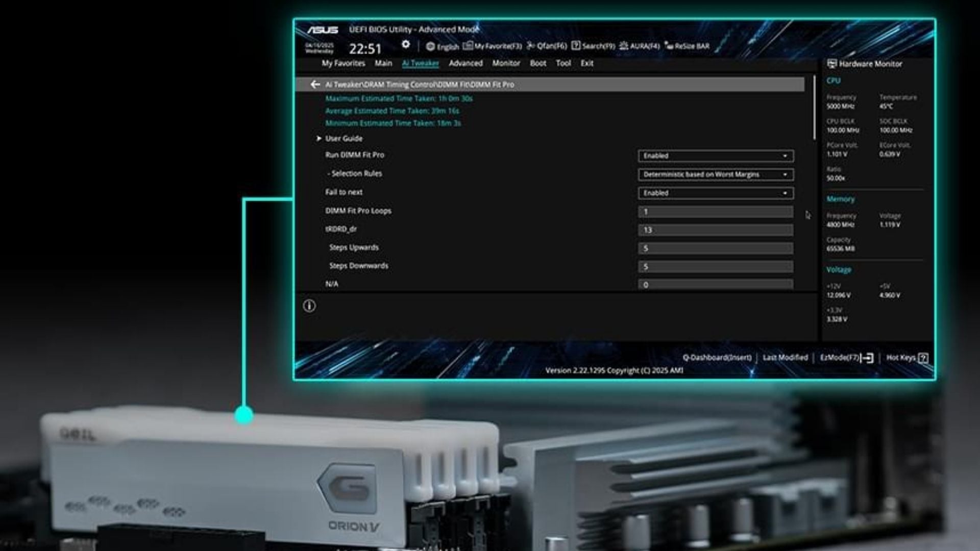Image resolution: width=980 pixels, height=551 pixels.
Task: Click the DIMM Fit Pro Loops field
Action: (x=715, y=212)
